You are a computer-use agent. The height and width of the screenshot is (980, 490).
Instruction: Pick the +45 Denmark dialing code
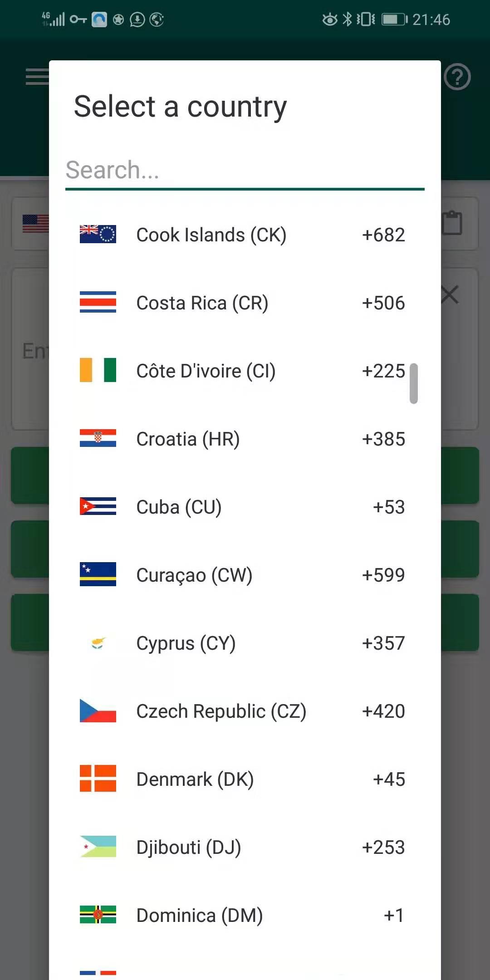click(389, 779)
